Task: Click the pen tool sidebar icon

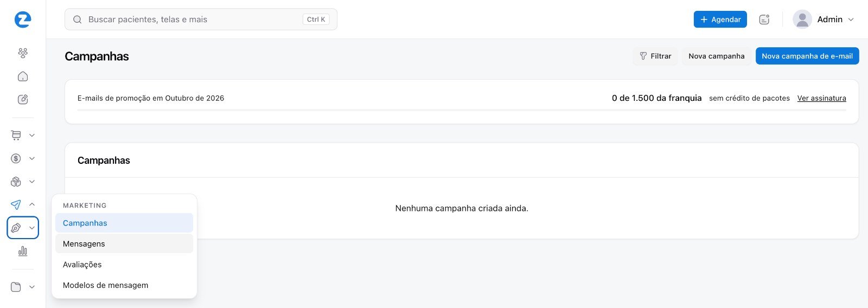Action: pos(16,228)
